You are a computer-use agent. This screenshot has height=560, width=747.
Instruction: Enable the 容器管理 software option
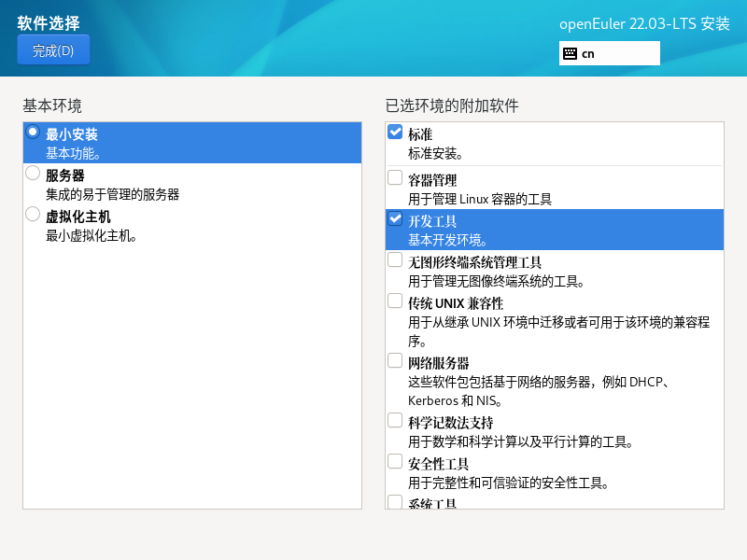394,178
